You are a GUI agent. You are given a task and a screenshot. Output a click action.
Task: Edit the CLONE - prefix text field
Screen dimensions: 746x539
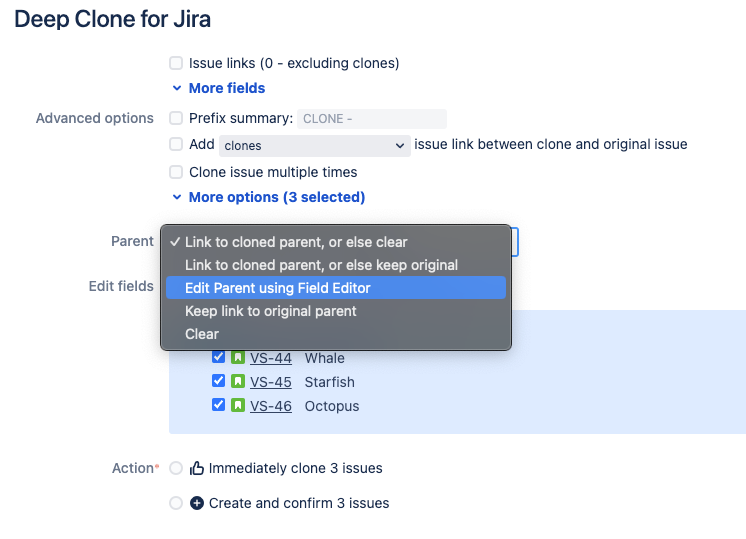tap(372, 118)
